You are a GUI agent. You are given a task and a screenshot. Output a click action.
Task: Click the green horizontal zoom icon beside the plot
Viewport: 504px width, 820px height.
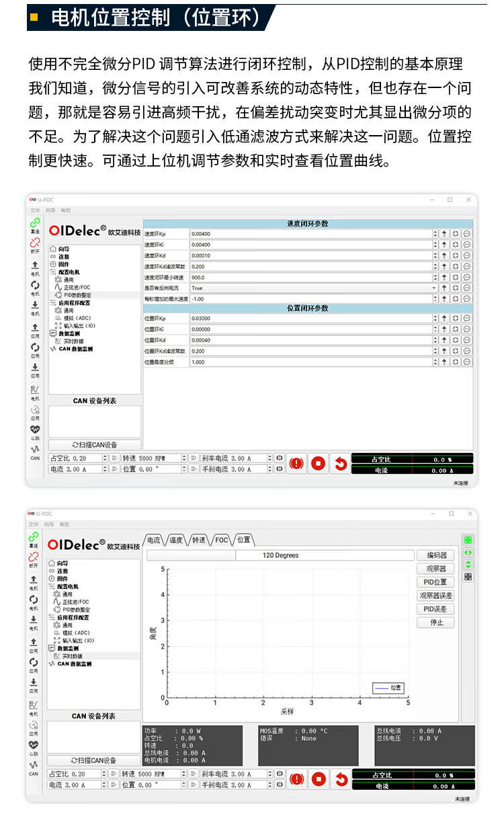[x=468, y=552]
